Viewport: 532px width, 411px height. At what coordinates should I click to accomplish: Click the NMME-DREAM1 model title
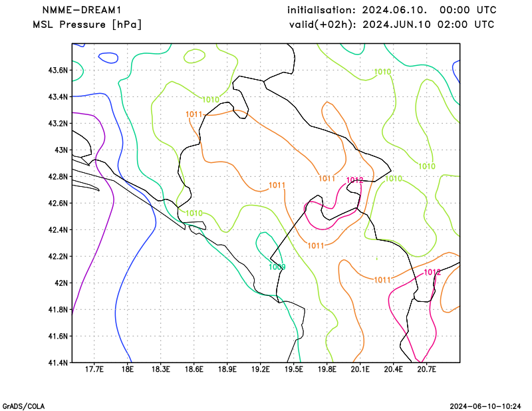(x=82, y=10)
